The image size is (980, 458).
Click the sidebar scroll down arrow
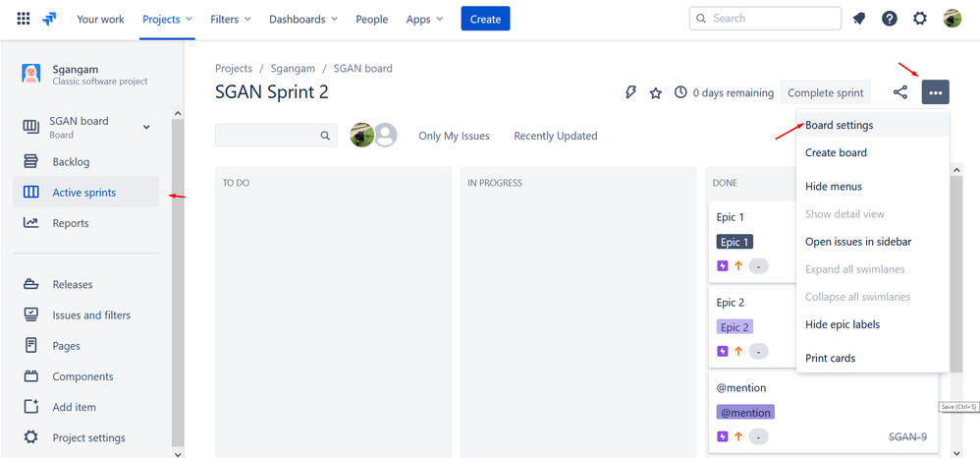(x=178, y=454)
